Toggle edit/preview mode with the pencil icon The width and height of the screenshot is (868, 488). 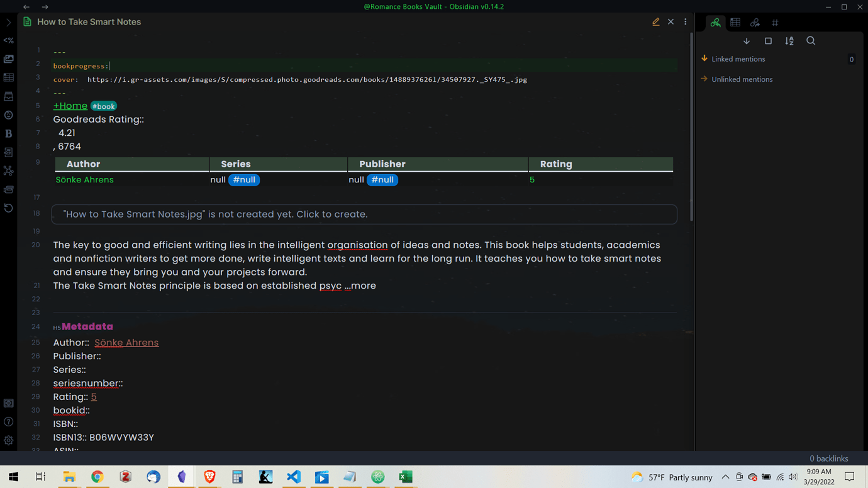tap(655, 21)
